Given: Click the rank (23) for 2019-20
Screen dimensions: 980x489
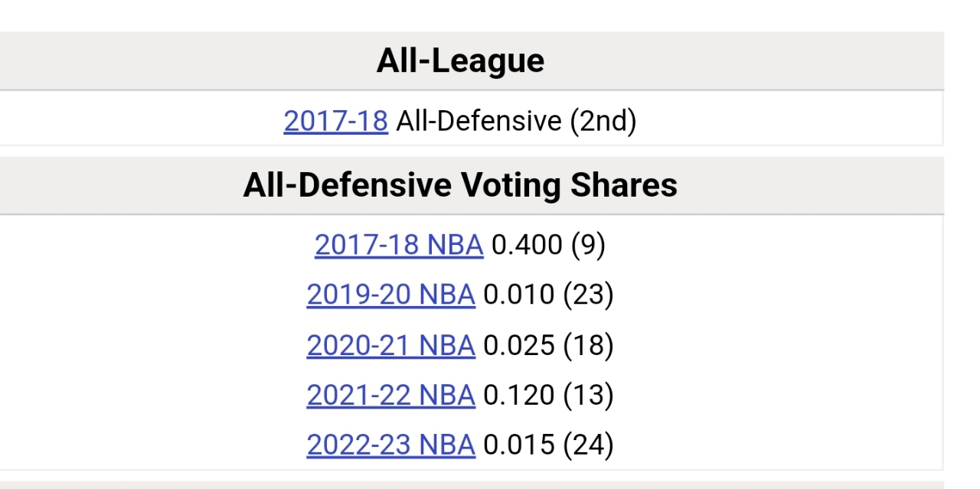Looking at the screenshot, I should click(x=588, y=295).
